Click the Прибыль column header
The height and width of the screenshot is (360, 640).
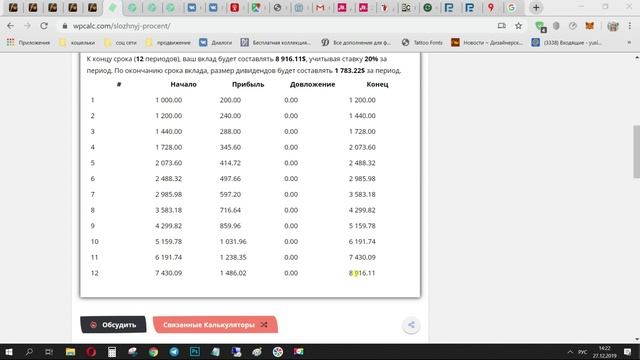(248, 84)
